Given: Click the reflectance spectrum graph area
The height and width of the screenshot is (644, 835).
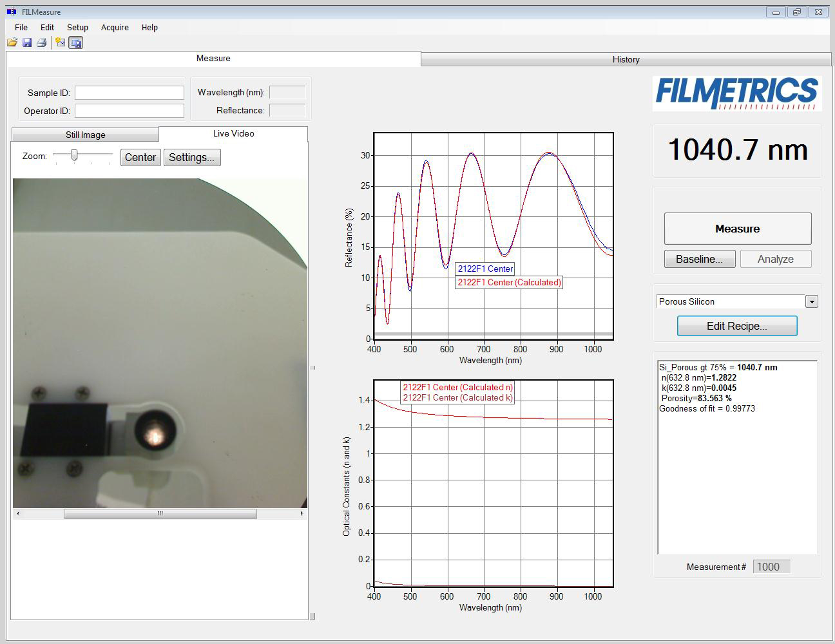Looking at the screenshot, I should tap(494, 236).
